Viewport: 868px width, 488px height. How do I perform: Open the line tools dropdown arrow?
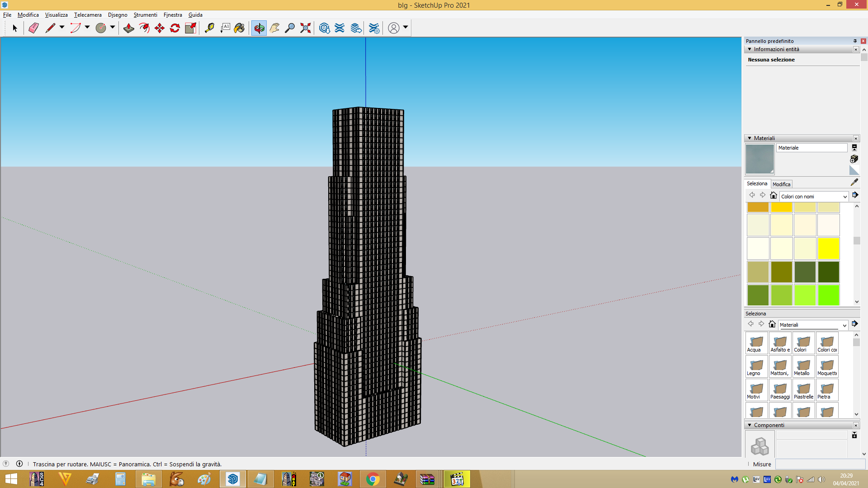[62, 28]
